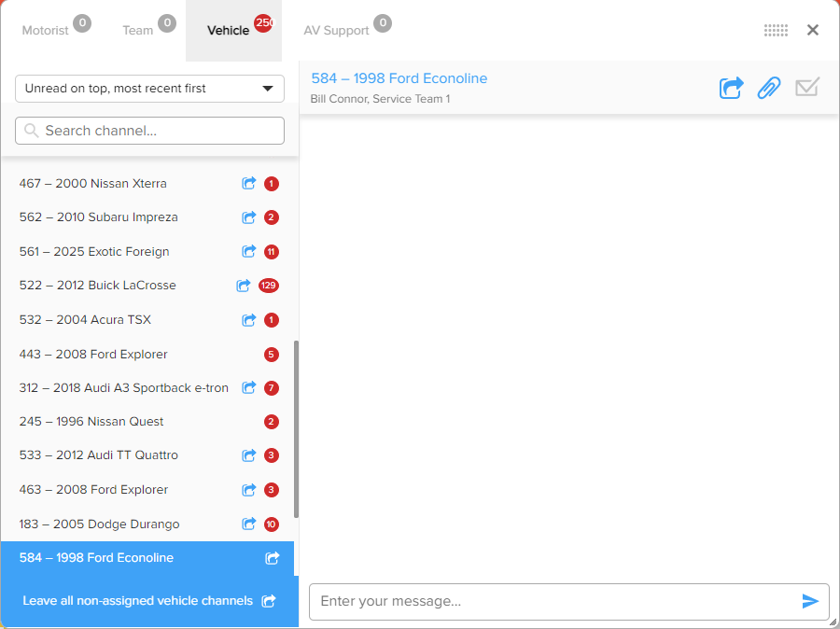Open channel 245 – 1996 Nissan Quest
Screen dimensions: 840x629
[x=147, y=422]
